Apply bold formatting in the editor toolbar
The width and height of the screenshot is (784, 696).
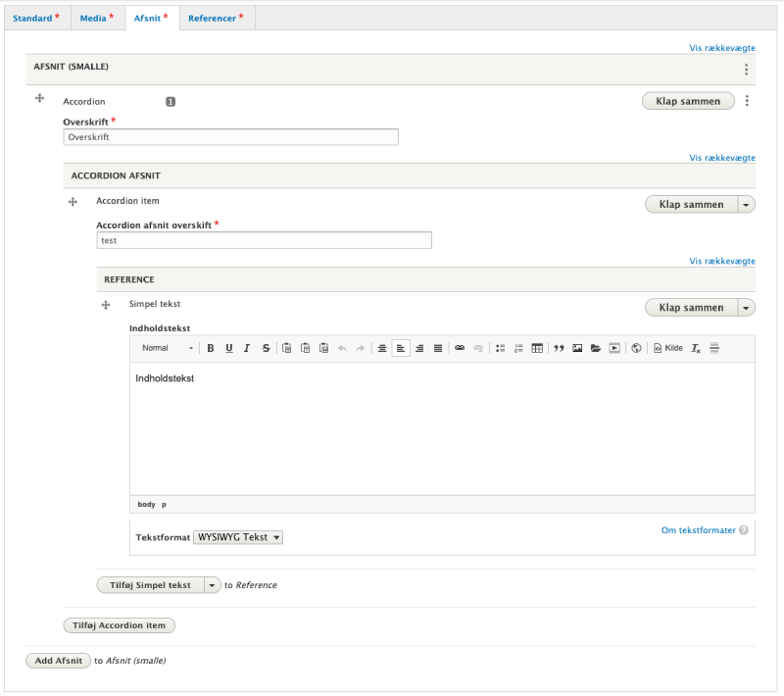(211, 348)
